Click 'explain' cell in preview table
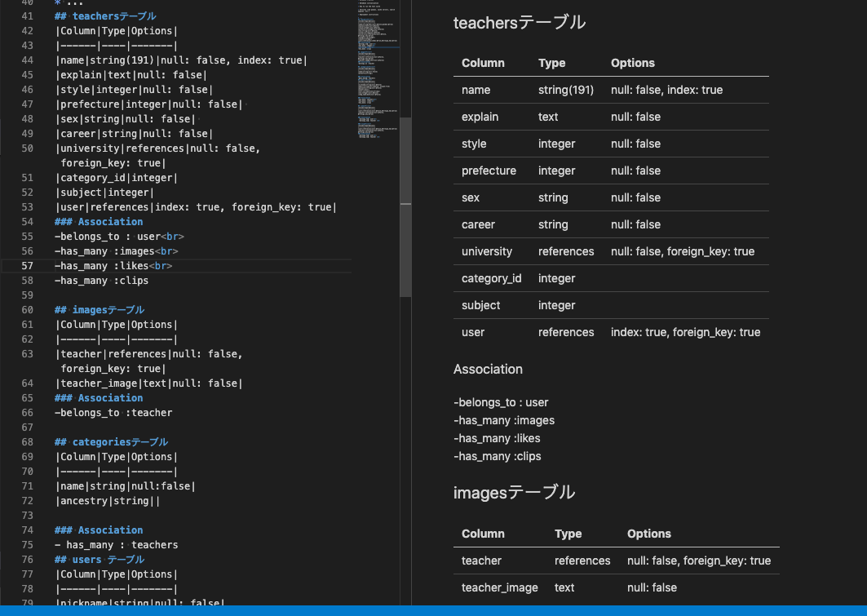This screenshot has width=867, height=616. point(480,117)
